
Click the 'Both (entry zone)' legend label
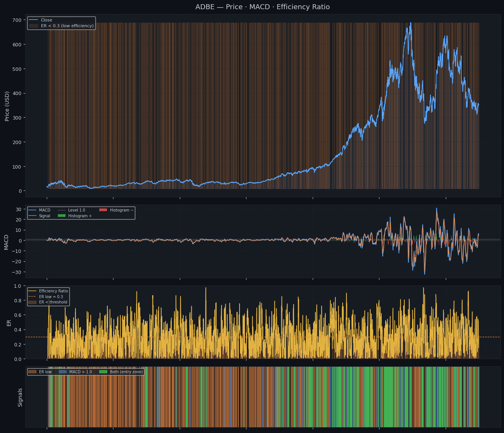[x=126, y=372]
